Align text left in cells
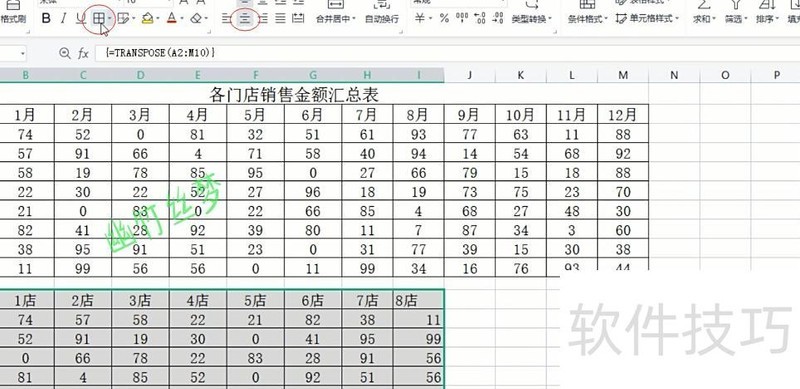 [227, 19]
